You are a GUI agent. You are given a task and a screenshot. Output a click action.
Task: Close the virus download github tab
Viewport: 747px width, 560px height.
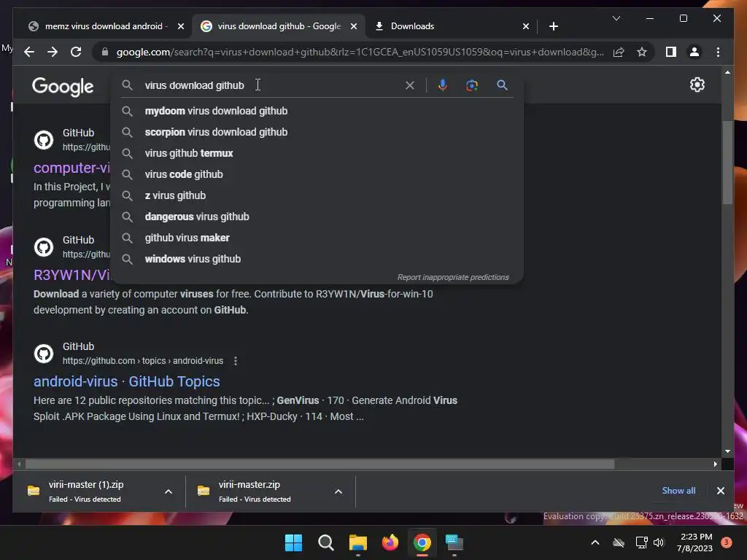354,26
